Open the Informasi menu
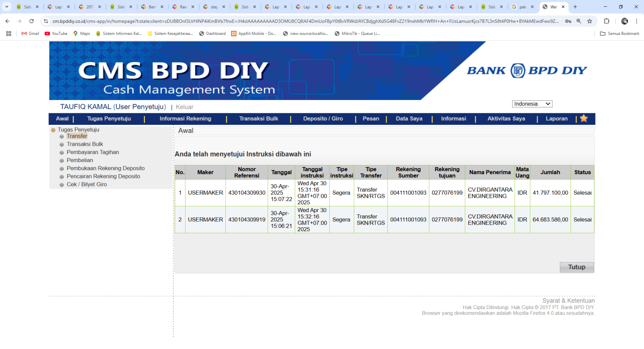The width and height of the screenshot is (644, 349). pos(453,119)
